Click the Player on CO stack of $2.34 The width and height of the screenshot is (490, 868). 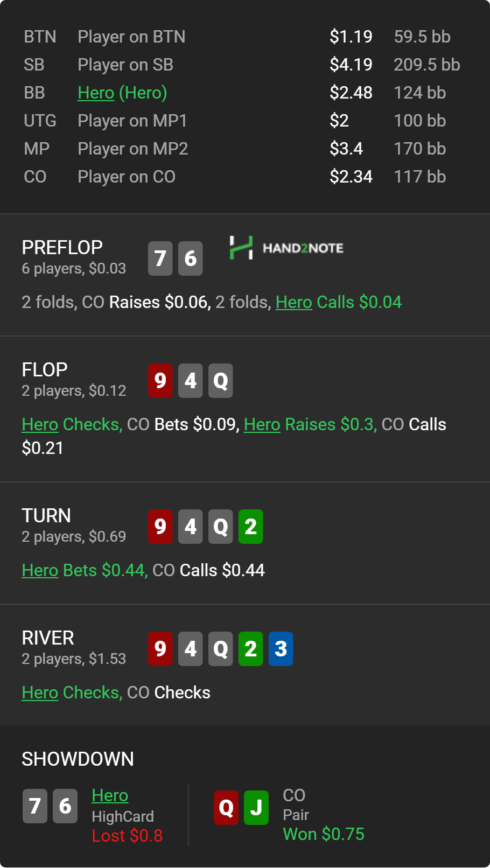[351, 177]
